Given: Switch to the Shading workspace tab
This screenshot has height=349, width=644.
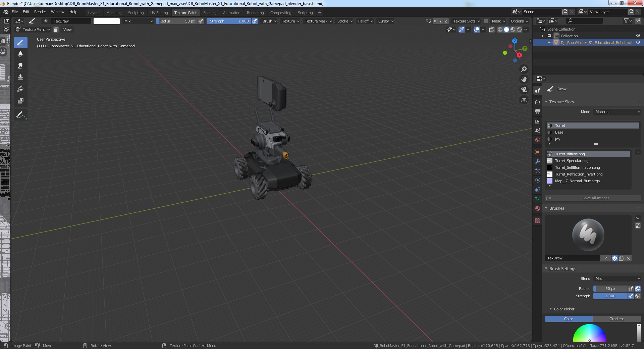Looking at the screenshot, I should tap(210, 13).
